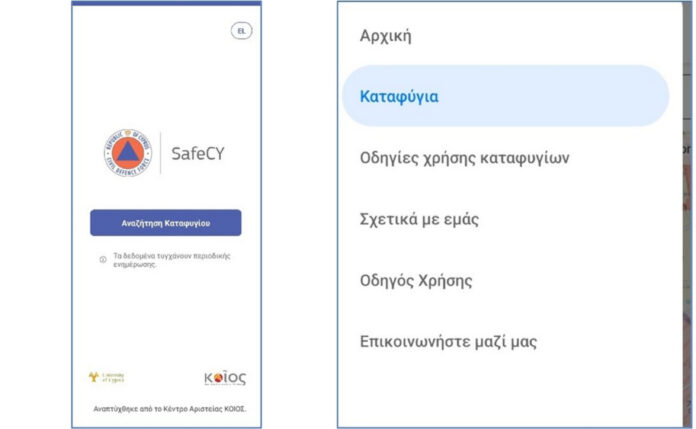
Task: Click the text Τα δεδομένα τυγχάνουν περιοδικής ενημέρωσης
Action: [x=171, y=260]
